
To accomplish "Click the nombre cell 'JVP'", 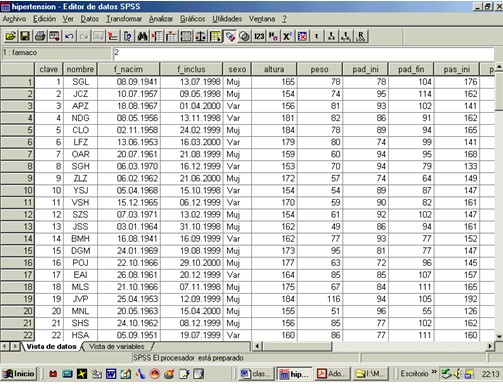I will point(80,299).
